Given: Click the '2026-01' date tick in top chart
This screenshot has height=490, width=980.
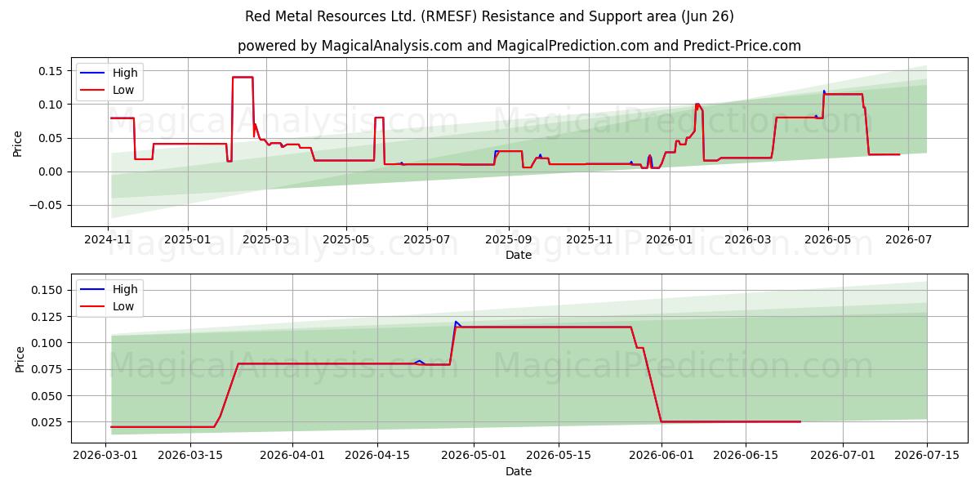Looking at the screenshot, I should click(670, 239).
